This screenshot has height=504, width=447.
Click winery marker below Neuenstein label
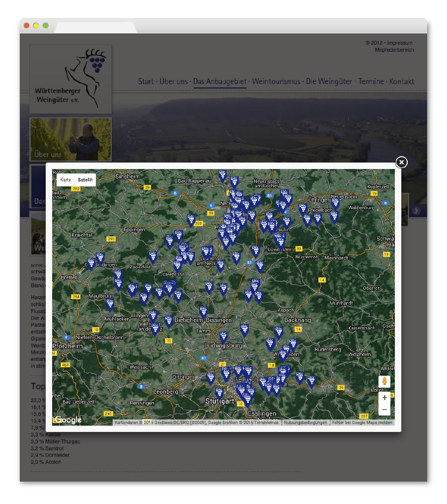tap(336, 203)
